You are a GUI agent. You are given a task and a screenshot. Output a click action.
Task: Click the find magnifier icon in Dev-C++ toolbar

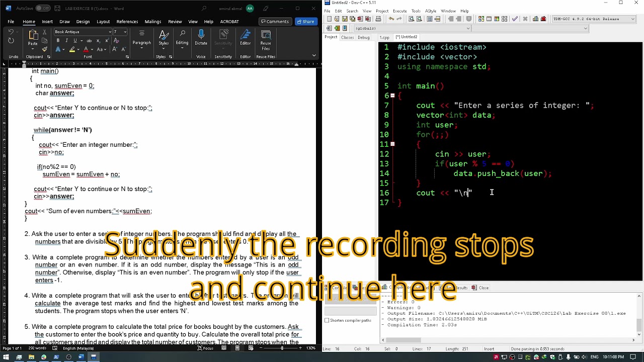[x=411, y=19]
